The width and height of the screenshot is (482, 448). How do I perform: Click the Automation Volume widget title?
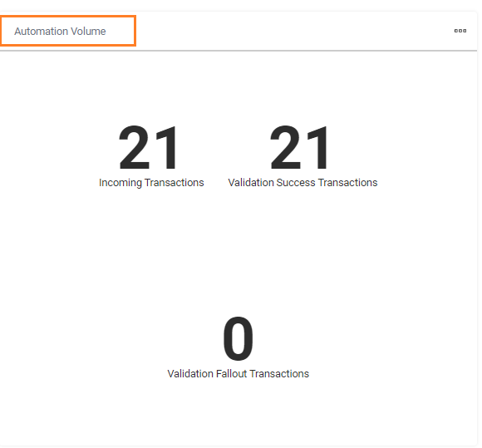point(60,31)
